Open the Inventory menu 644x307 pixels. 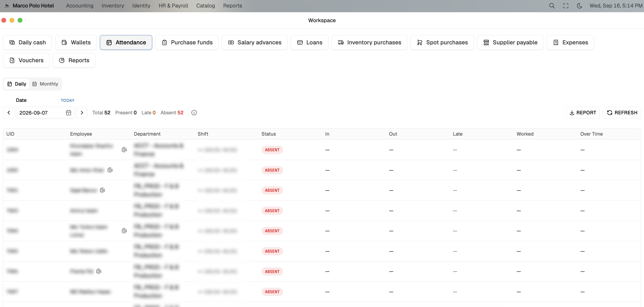[113, 5]
